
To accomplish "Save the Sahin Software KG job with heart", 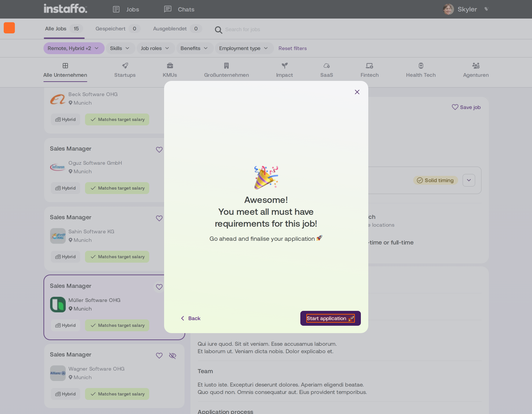I will click(x=159, y=218).
